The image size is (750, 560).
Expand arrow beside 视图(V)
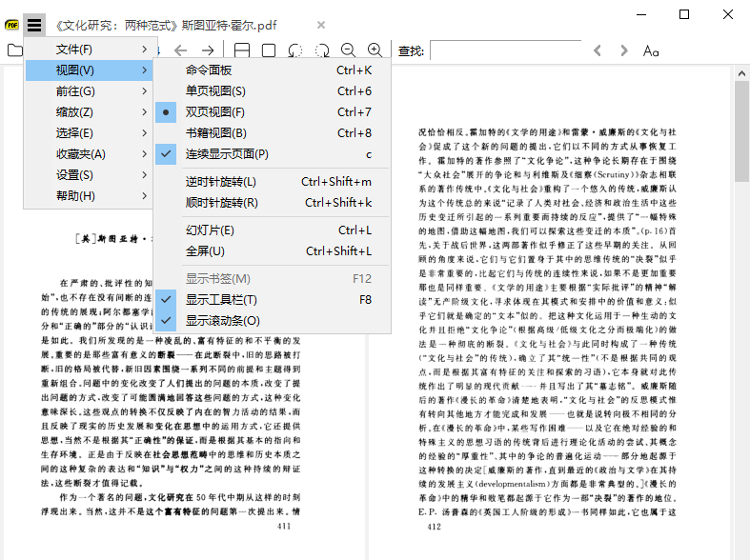tap(145, 70)
